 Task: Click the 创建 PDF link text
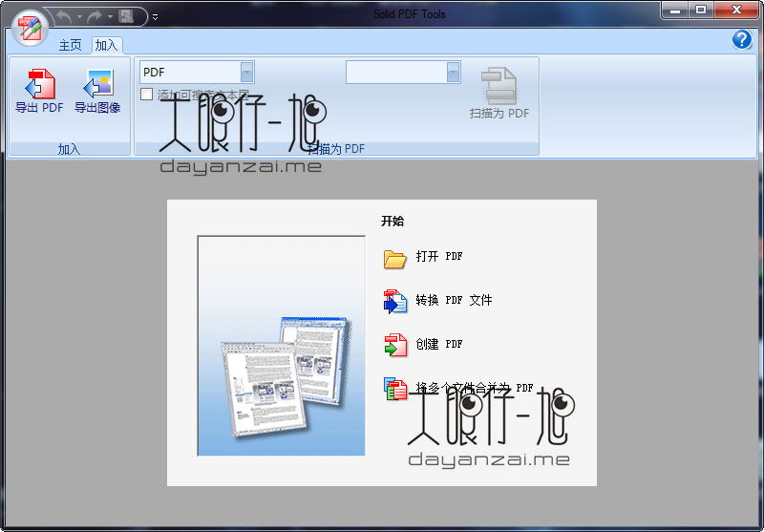tap(439, 344)
